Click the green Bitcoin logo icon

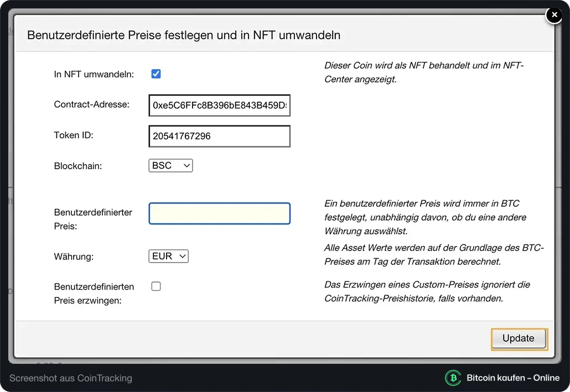point(453,378)
